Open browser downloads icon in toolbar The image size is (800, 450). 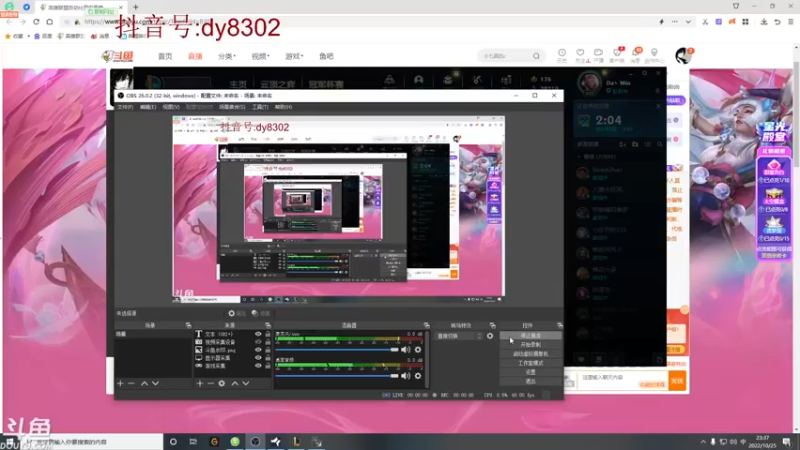[764, 21]
